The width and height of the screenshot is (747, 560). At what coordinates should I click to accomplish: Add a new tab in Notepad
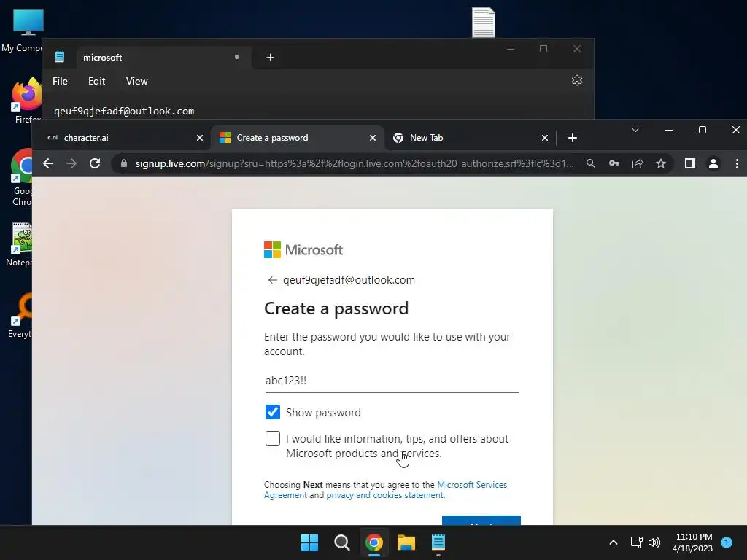coord(270,58)
